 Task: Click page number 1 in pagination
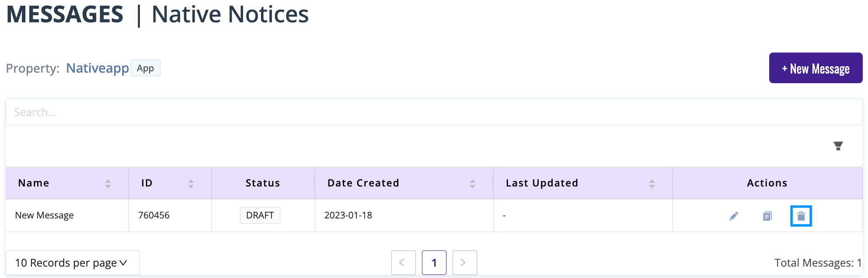point(434,262)
